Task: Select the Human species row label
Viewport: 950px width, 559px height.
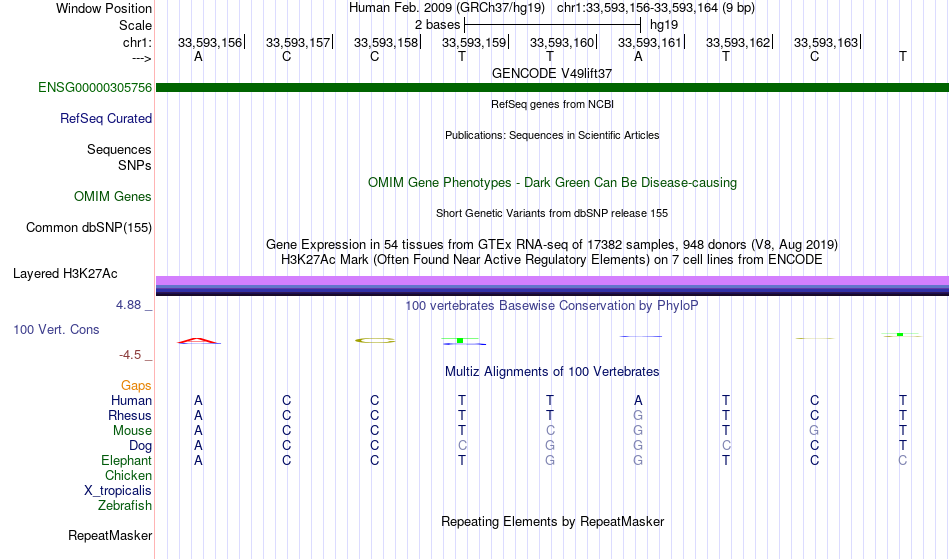Action: (131, 400)
